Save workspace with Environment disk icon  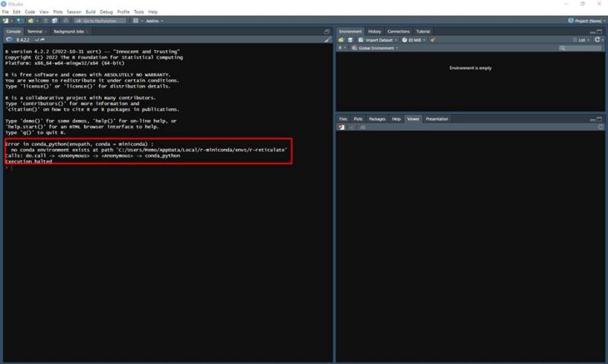point(350,40)
